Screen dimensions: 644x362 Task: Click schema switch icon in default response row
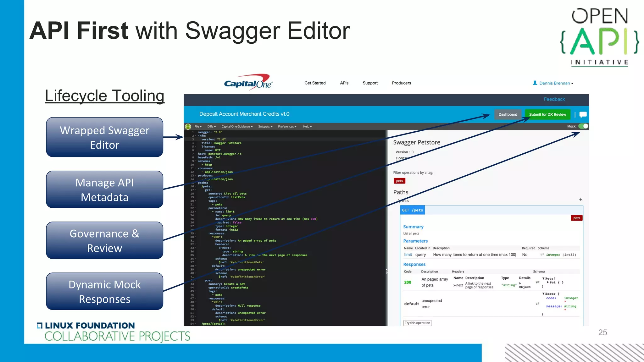point(538,304)
